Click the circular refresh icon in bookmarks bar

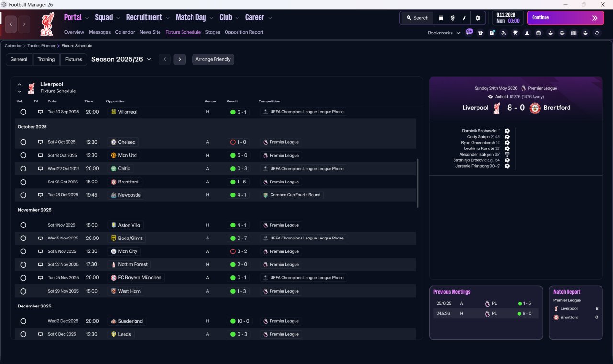(x=597, y=33)
